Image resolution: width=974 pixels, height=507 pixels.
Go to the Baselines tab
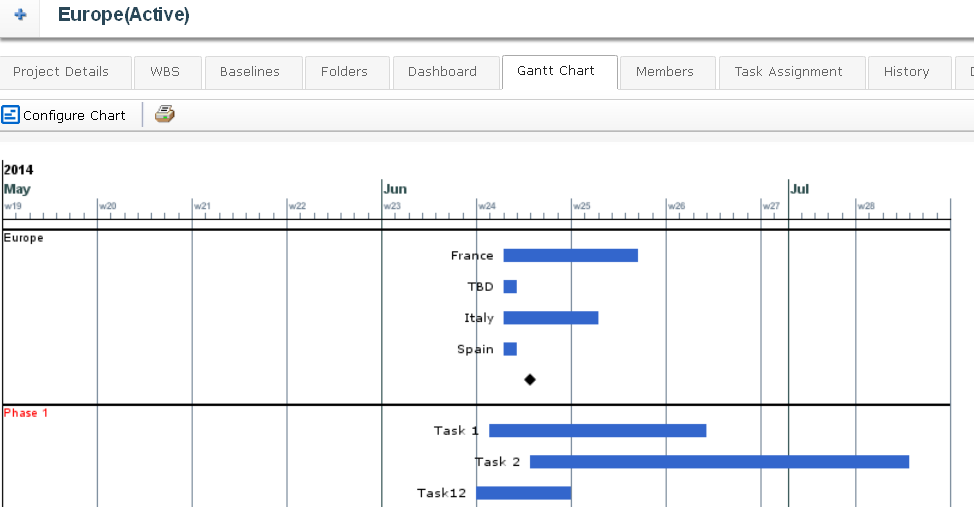(249, 72)
